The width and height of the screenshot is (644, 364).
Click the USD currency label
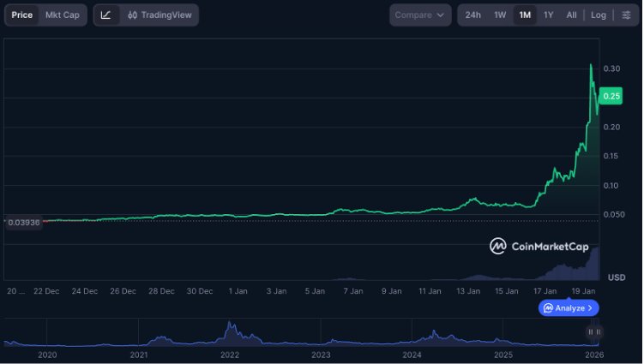(616, 277)
